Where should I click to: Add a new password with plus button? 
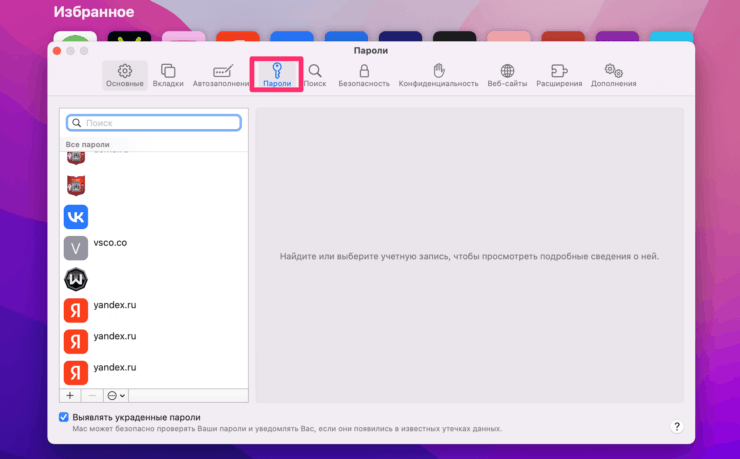[x=70, y=395]
